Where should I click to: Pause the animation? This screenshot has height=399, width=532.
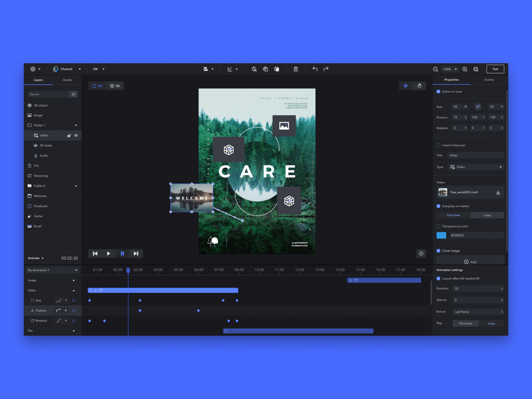pyautogui.click(x=122, y=254)
